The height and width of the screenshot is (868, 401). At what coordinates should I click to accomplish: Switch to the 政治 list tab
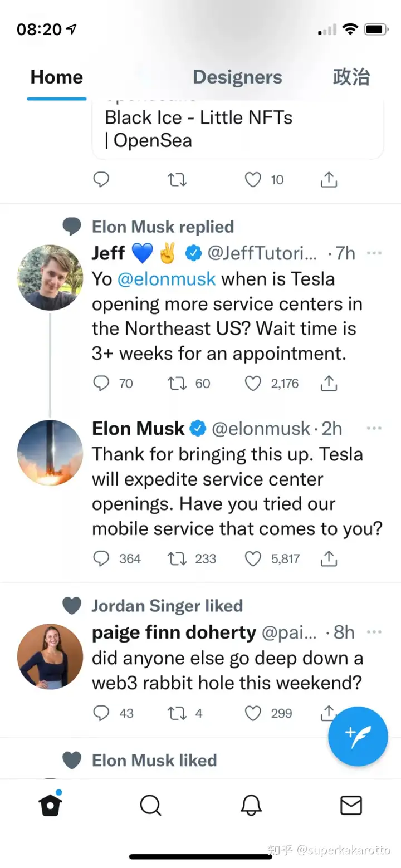[x=351, y=77]
